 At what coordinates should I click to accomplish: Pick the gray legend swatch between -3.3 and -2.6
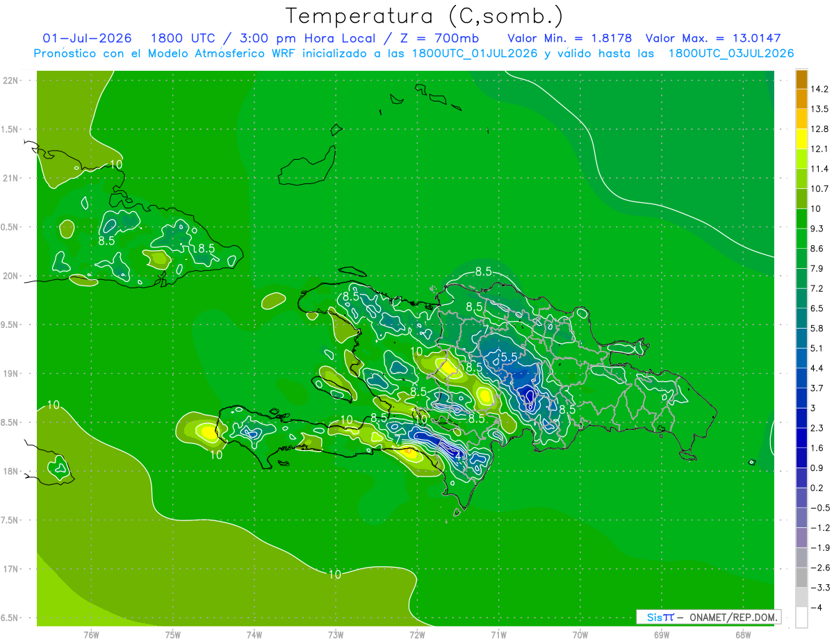[801, 577]
